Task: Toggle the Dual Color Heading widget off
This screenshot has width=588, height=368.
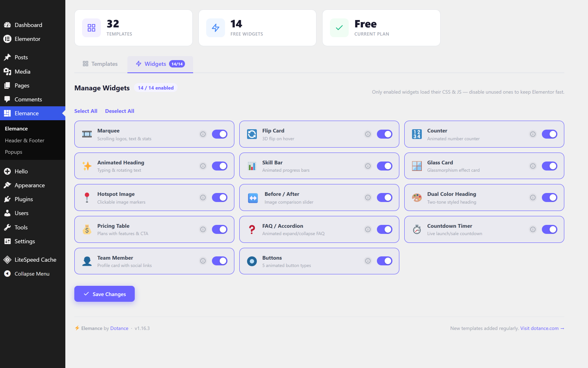Action: coord(550,197)
